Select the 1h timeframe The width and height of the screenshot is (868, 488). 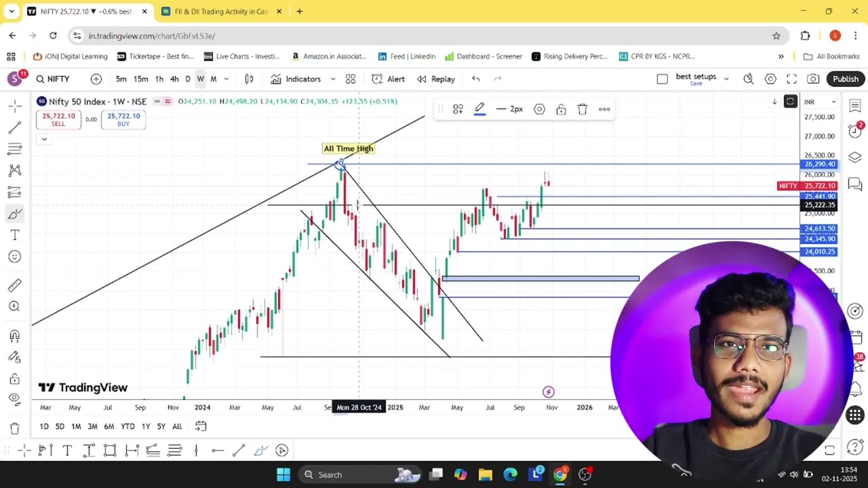[x=159, y=79]
